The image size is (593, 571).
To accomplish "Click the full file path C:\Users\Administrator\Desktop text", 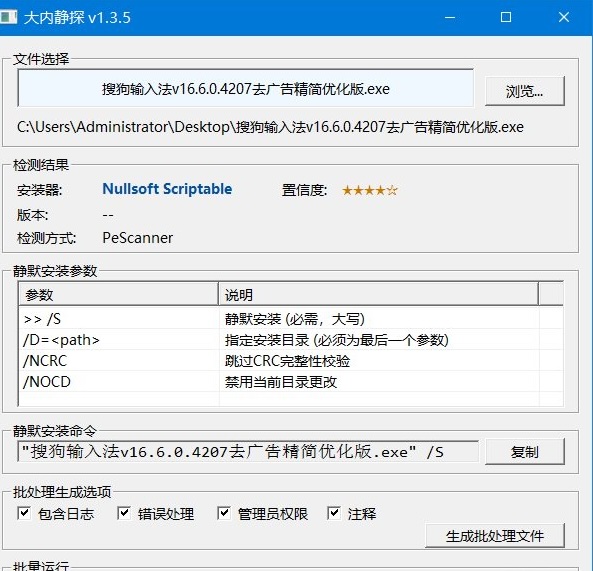I will 270,127.
